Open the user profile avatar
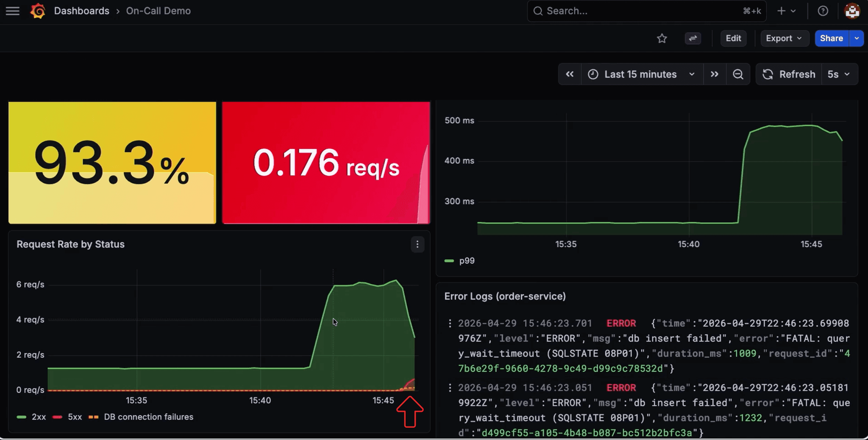 [852, 11]
